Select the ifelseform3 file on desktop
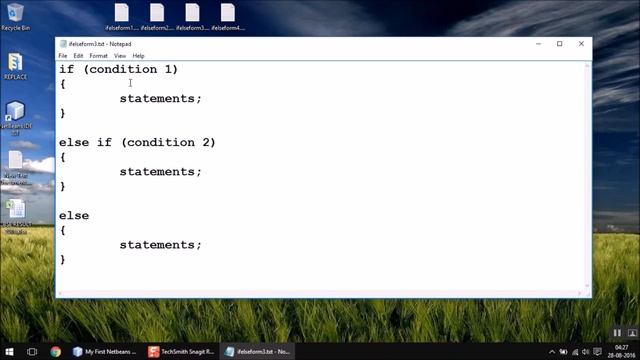This screenshot has width=640, height=360. pos(192,17)
